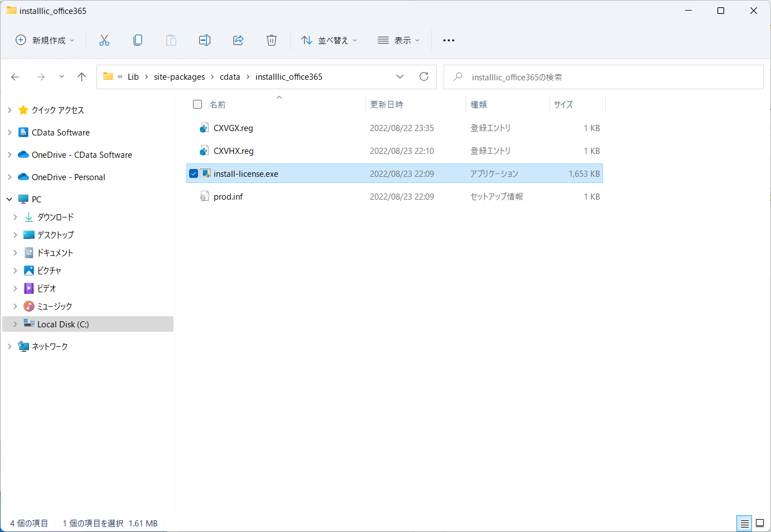This screenshot has height=532, width=771.
Task: Select Pictures (ピクチャ) in navigation tree
Action: click(49, 270)
